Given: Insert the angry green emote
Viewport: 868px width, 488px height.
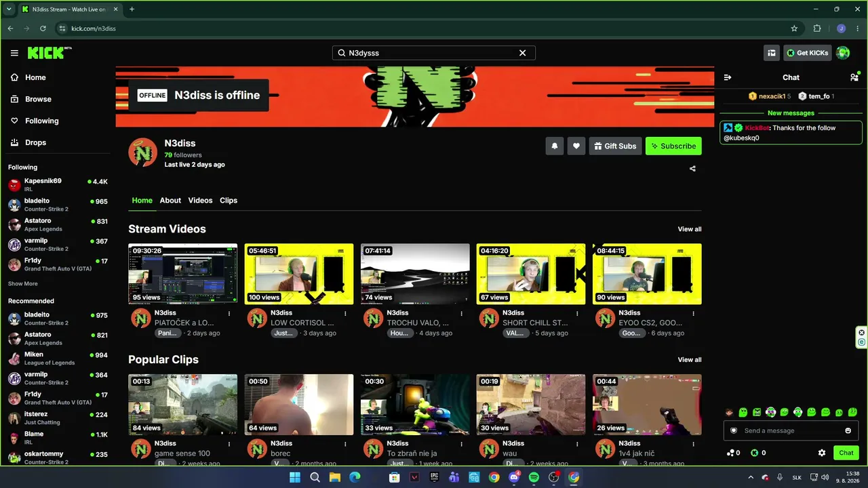Looking at the screenshot, I should point(757,412).
